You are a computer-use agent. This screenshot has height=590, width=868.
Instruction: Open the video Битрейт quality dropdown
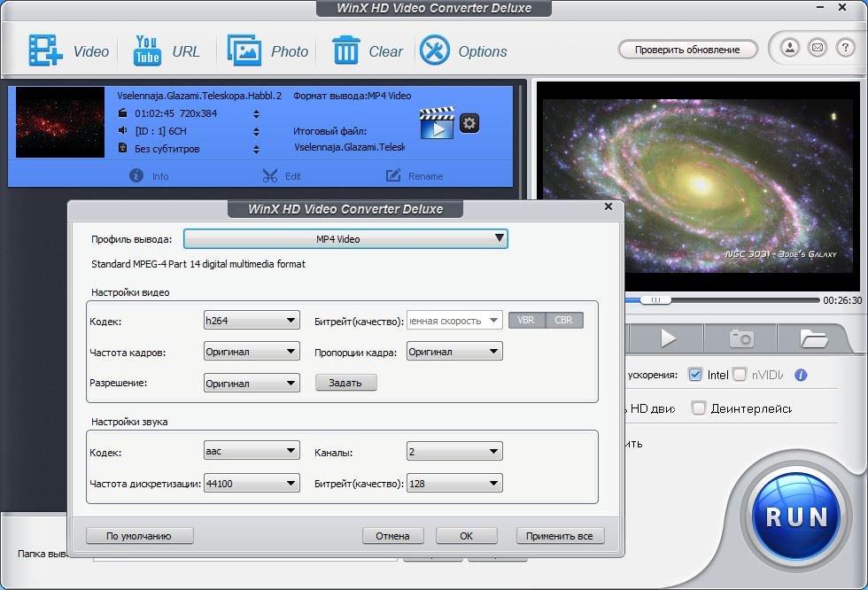tap(454, 321)
